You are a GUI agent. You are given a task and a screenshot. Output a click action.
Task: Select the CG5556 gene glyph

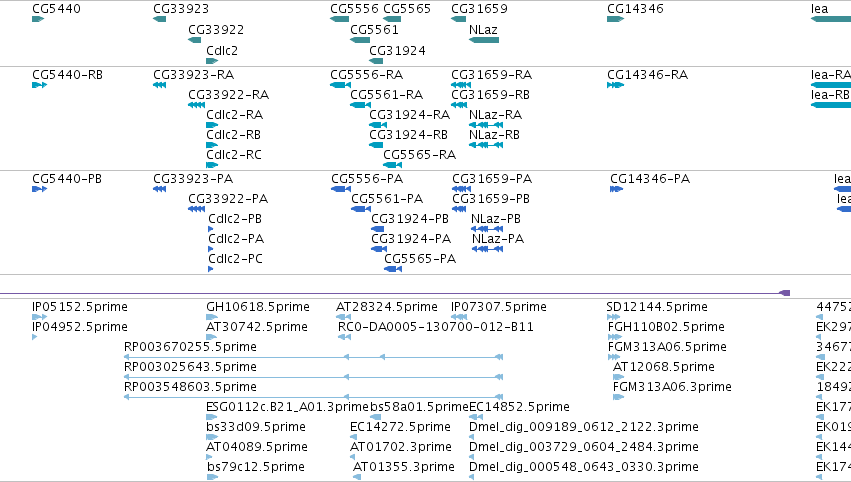pos(339,19)
